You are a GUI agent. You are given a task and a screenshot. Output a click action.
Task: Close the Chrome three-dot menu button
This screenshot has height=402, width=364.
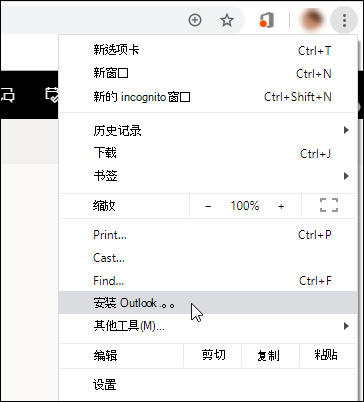[x=344, y=20]
